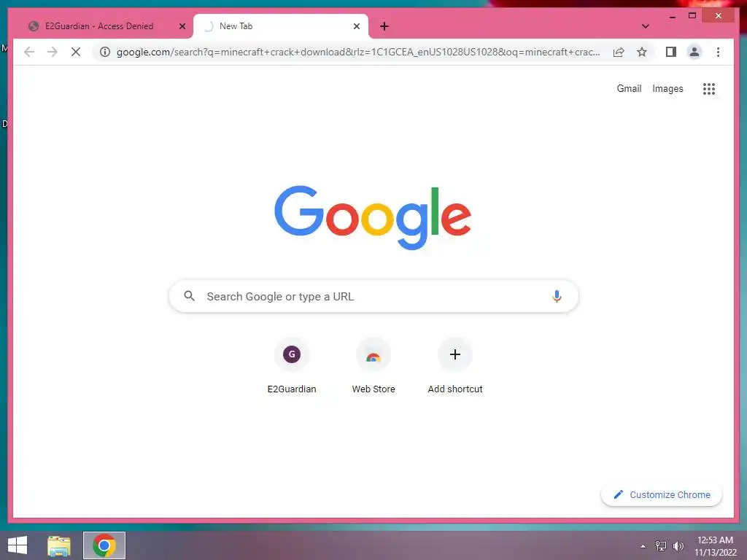Viewport: 747px width, 560px height.
Task: View site information icon in address bar
Action: tap(105, 52)
